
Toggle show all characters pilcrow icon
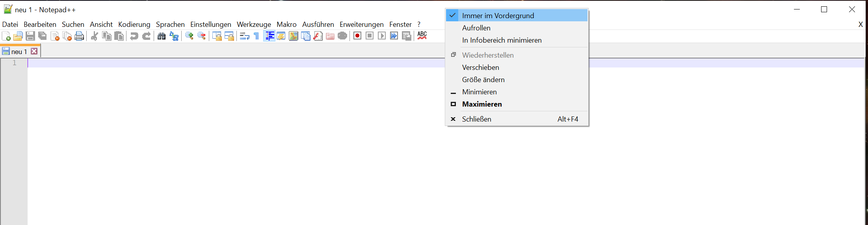pos(256,36)
